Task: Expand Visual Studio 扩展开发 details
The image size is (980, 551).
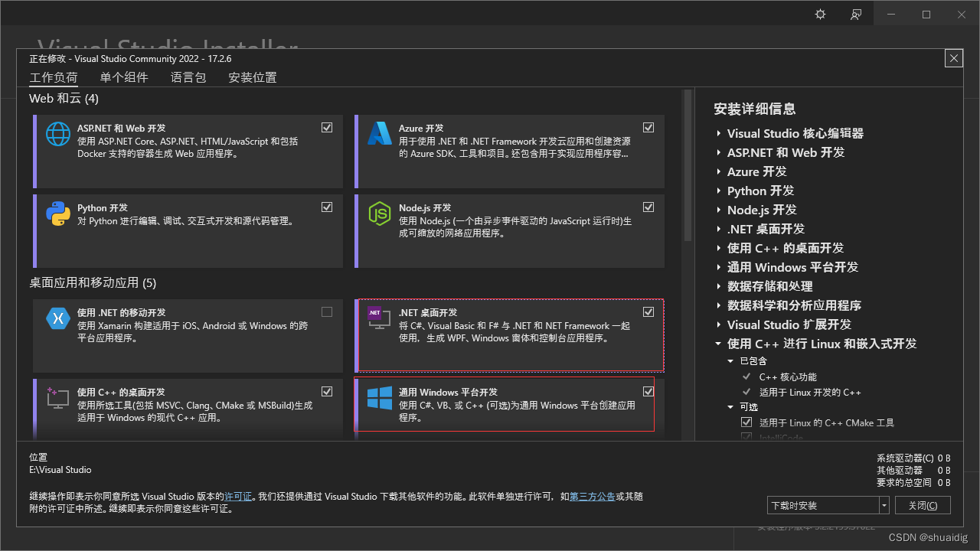Action: [x=719, y=324]
